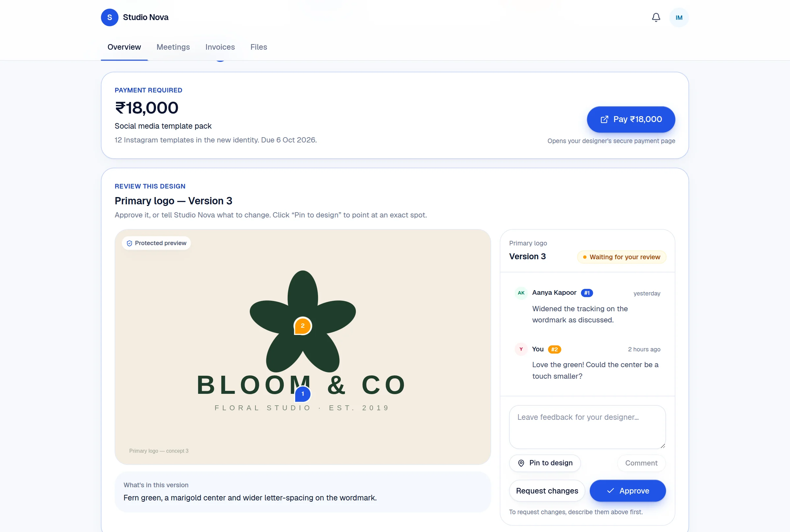The image size is (790, 532).
Task: Click the Waiting for your review status badge
Action: tap(621, 257)
